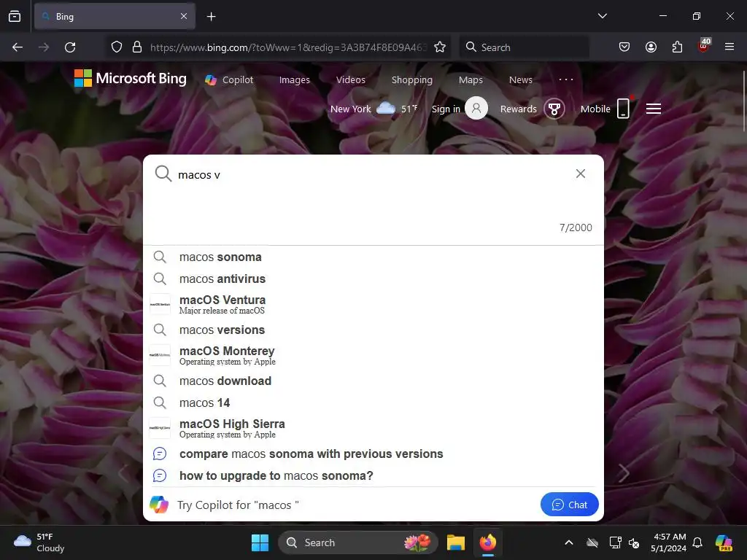The image size is (747, 560).
Task: Open the Shopping tab
Action: [412, 80]
